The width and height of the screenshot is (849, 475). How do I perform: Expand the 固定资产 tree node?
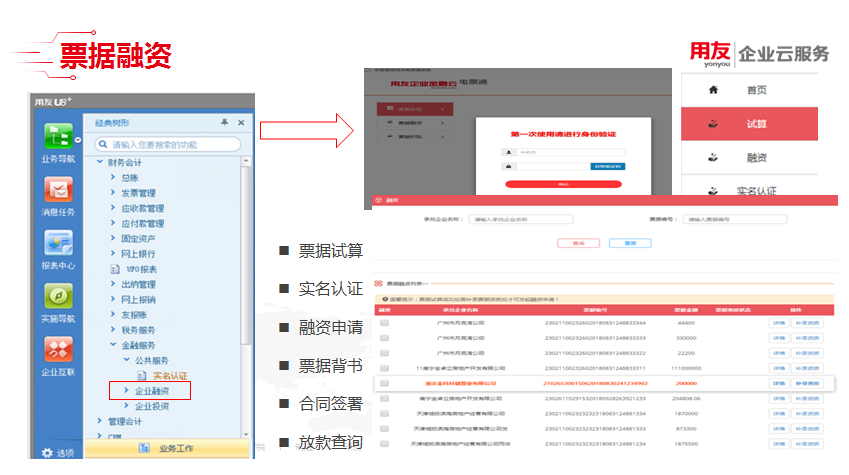(113, 237)
